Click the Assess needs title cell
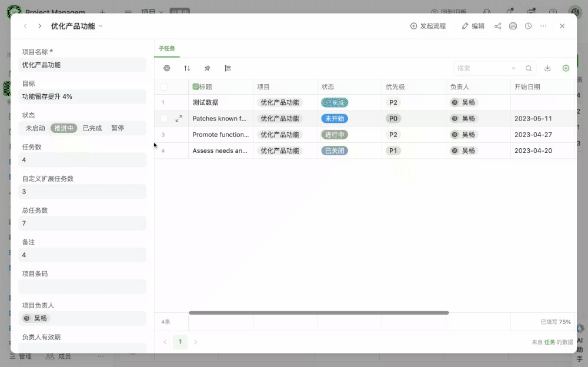 point(220,151)
